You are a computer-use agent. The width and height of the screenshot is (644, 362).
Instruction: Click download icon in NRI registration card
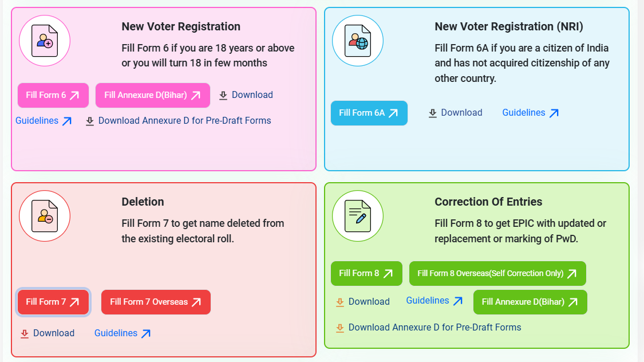pyautogui.click(x=433, y=113)
